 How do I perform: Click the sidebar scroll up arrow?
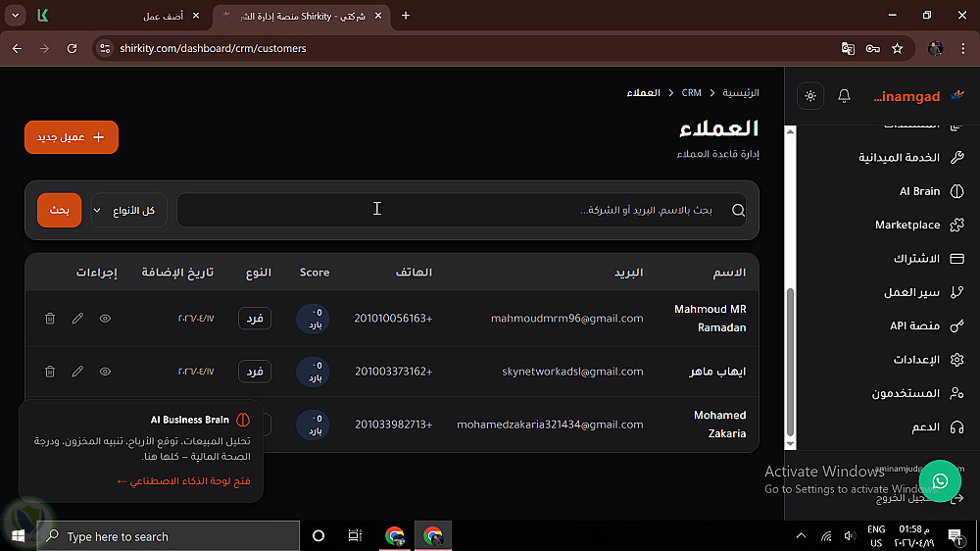(791, 131)
